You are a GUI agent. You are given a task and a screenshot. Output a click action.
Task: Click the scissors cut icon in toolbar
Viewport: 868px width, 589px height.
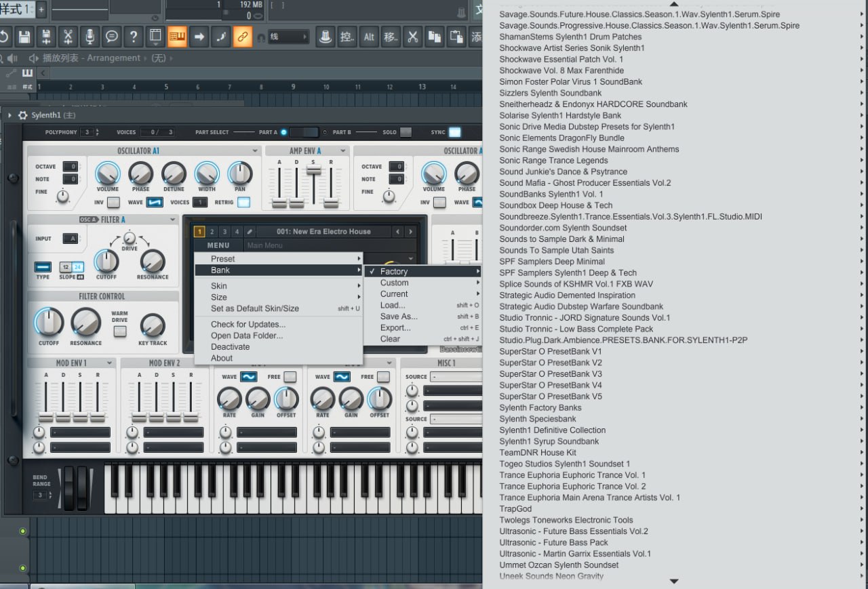pyautogui.click(x=412, y=37)
